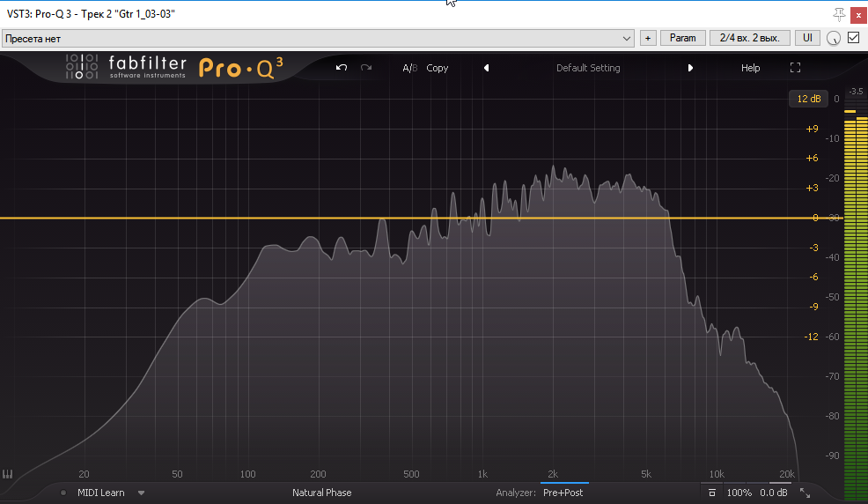Adjust the 0.0 dB output gain

[x=773, y=493]
